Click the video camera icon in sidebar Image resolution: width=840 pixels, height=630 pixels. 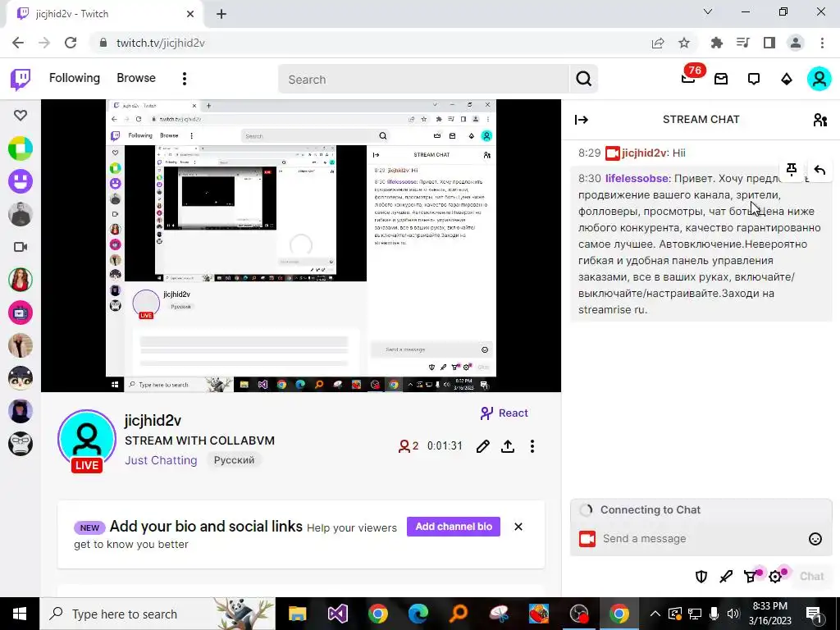[21, 247]
